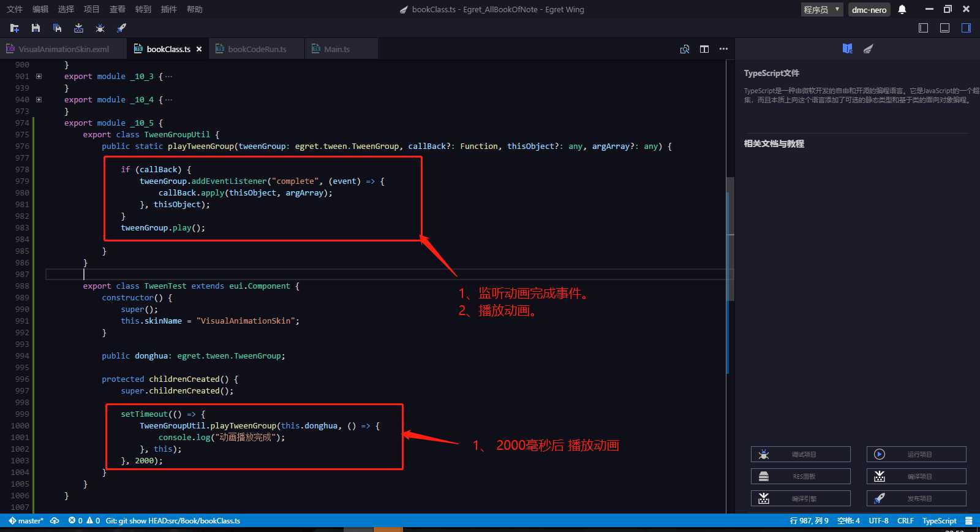
Task: Click the 行 987, 列 9 cursor position
Action: click(809, 521)
